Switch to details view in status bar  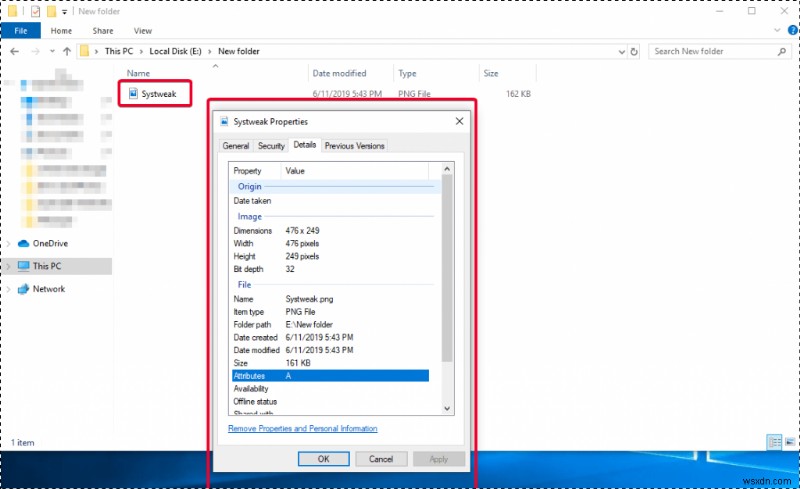(774, 441)
